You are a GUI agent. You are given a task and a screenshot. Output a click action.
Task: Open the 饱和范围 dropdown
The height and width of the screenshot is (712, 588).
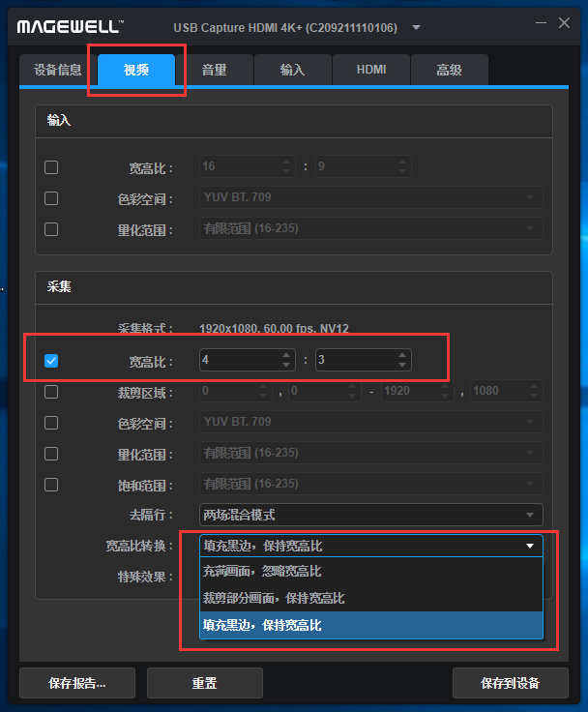pos(371,484)
